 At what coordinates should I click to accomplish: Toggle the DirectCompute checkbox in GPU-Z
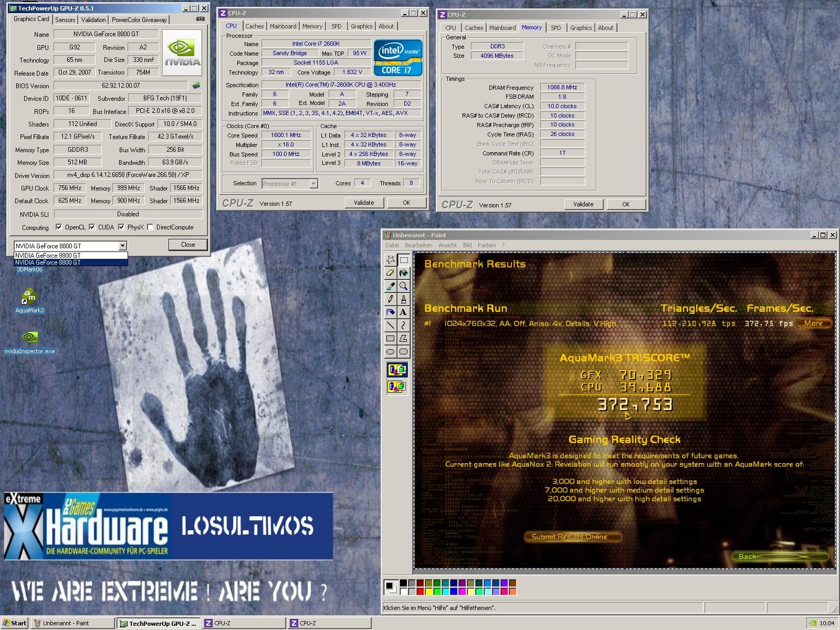(151, 227)
